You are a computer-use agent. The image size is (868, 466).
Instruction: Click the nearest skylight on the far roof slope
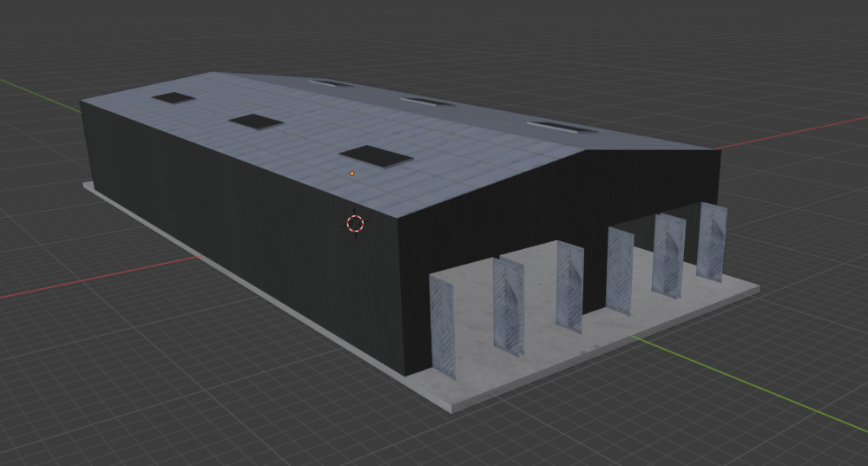coord(562,128)
